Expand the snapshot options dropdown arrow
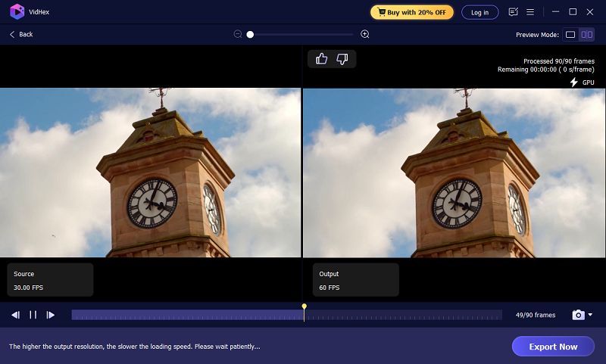 (590, 315)
